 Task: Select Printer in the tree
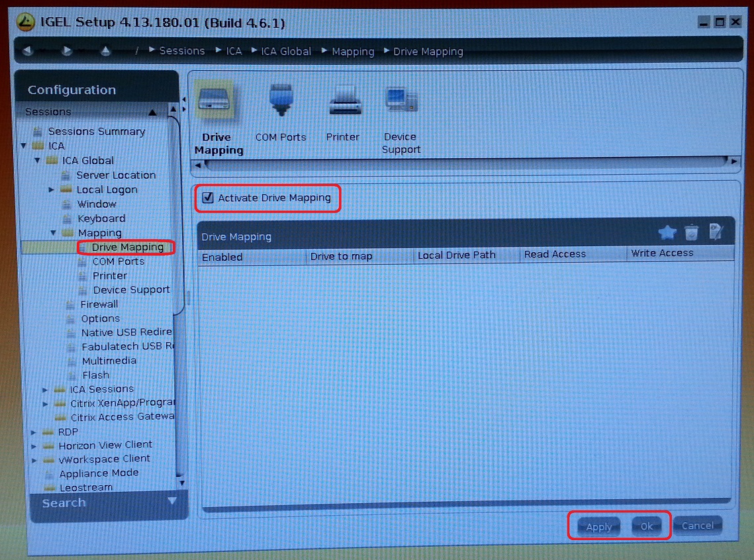pyautogui.click(x=110, y=276)
